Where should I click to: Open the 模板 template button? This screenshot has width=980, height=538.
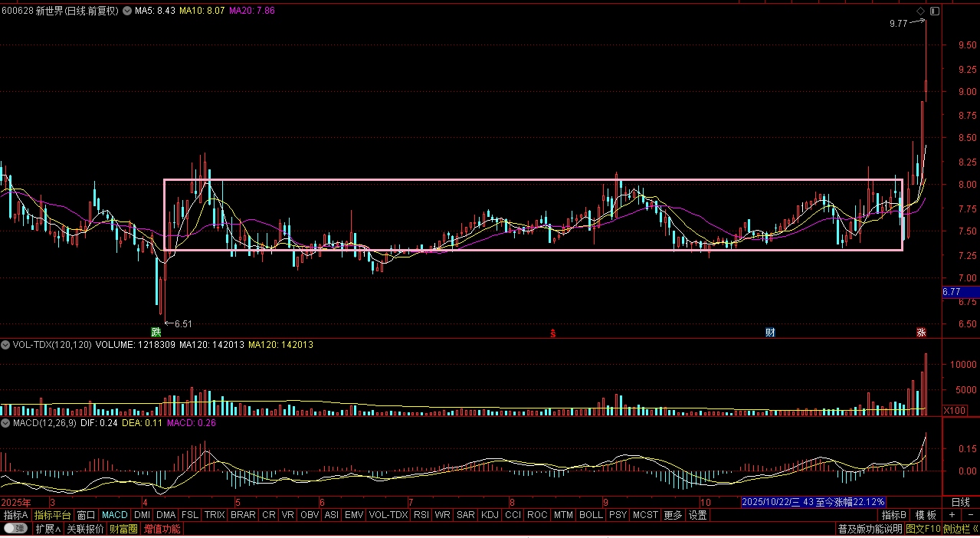(x=926, y=515)
